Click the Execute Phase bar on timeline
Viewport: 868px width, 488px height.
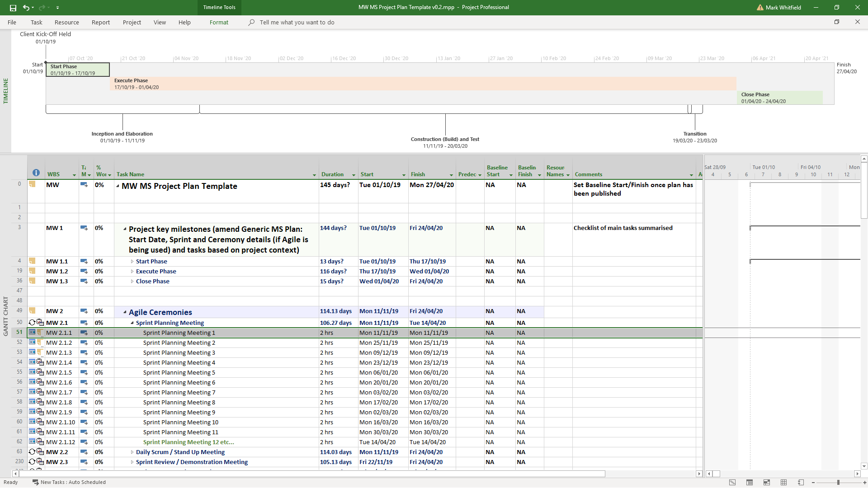[423, 84]
